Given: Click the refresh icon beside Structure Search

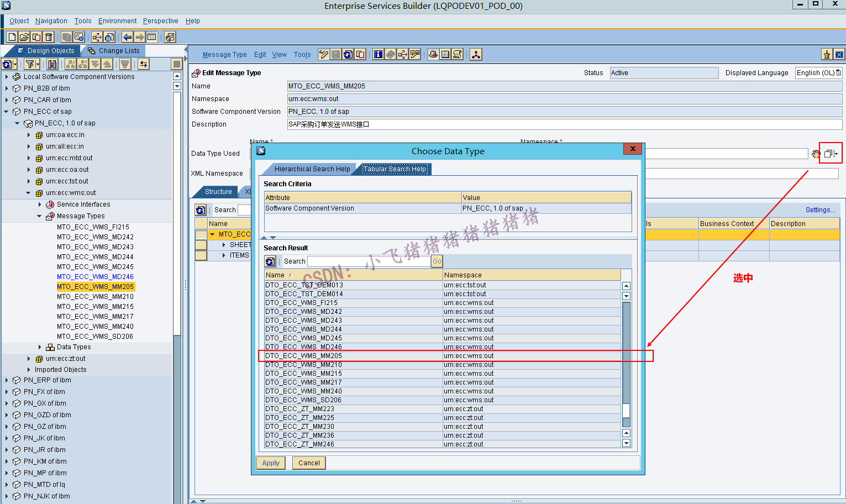Looking at the screenshot, I should (201, 210).
